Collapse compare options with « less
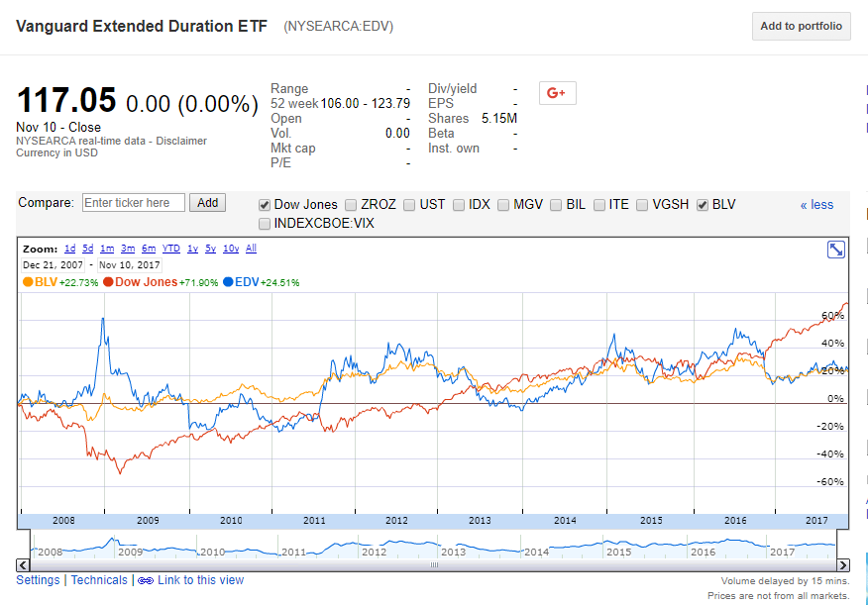 (x=816, y=205)
